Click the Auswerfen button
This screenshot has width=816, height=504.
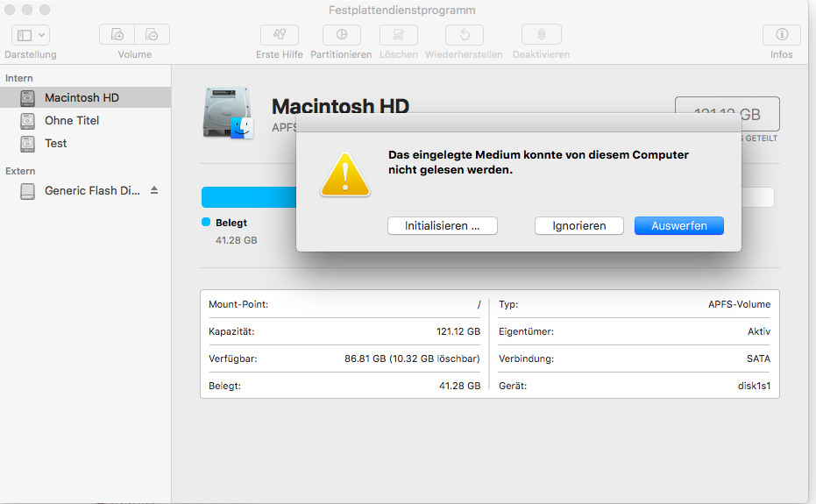tap(679, 225)
